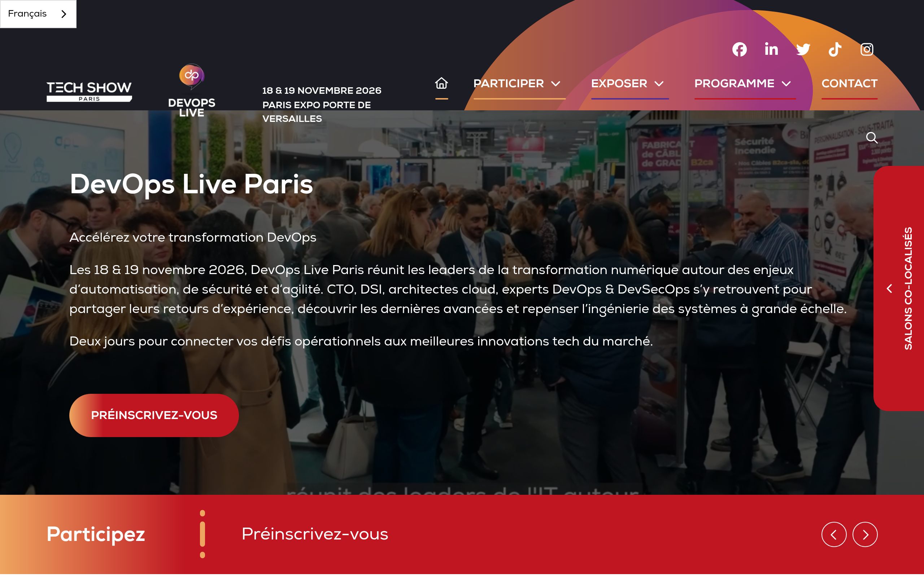Screen dimensions: 924x577
Task: Open the Français language selector
Action: (38, 14)
